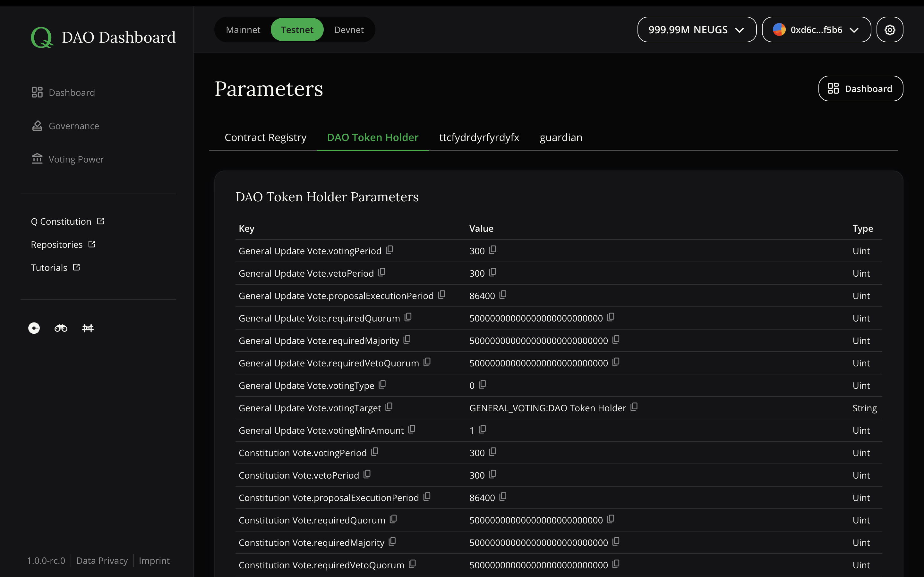
Task: Click the eyeglass/watch icon at bottom
Action: (x=61, y=328)
